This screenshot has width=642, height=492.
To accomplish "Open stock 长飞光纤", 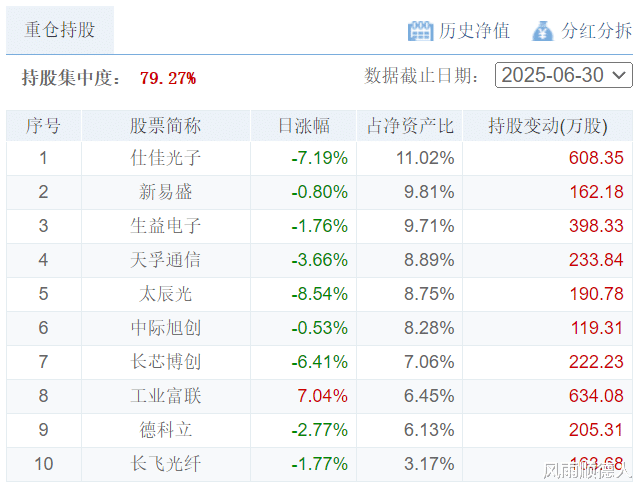I will pyautogui.click(x=166, y=464).
